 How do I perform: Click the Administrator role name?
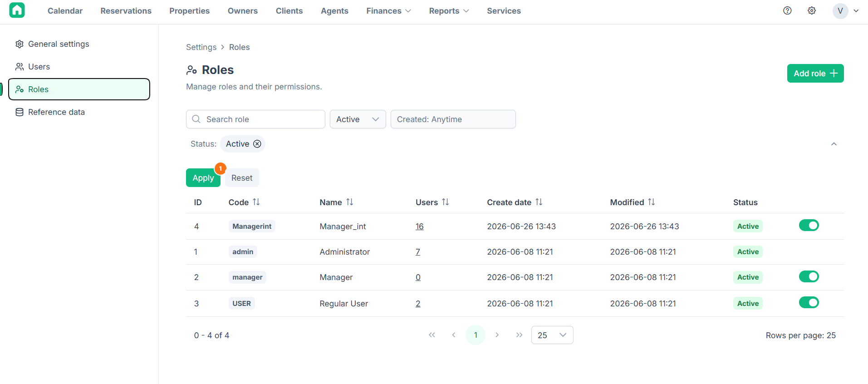344,252
